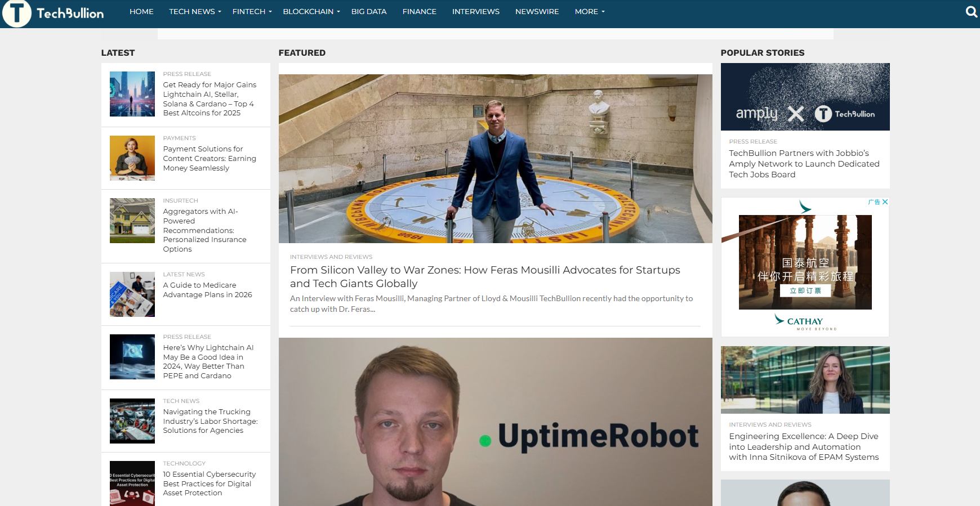
Task: Expand the Blockchain dropdown menu
Action: [x=311, y=12]
